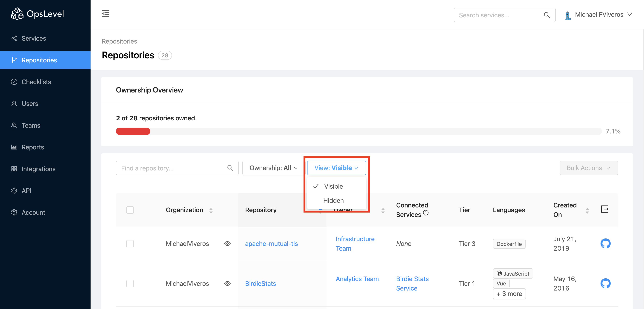Viewport: 644px width, 309px height.
Task: Open GitHub icon for apache-mutual-tls
Action: (x=605, y=243)
